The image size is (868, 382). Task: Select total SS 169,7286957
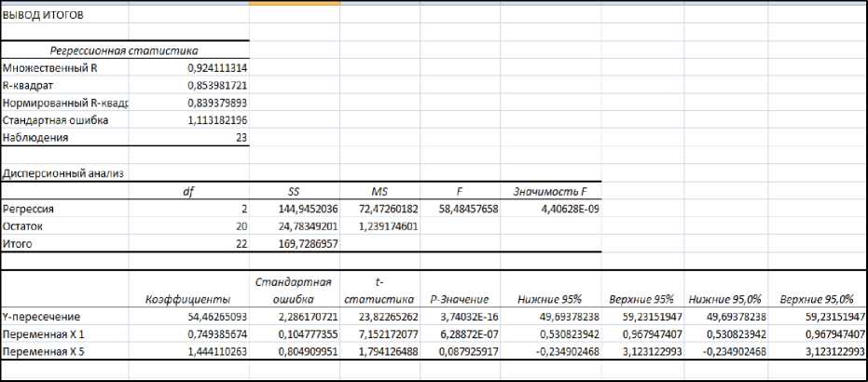(309, 244)
